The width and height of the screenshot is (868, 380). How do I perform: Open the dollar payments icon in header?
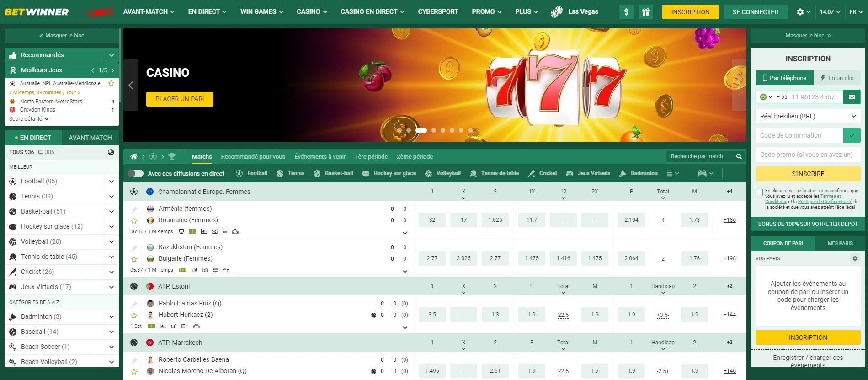(626, 12)
